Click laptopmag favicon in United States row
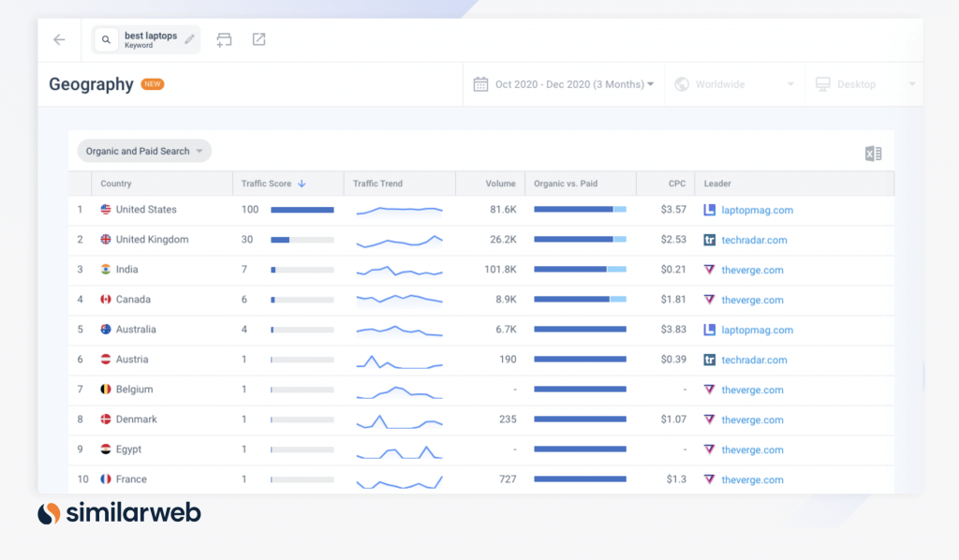The image size is (959, 560). click(x=710, y=210)
